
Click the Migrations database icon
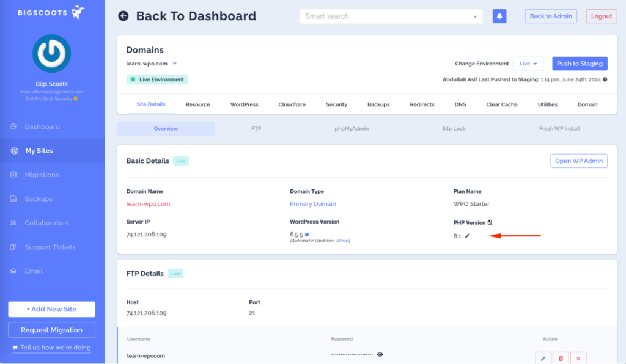13,175
